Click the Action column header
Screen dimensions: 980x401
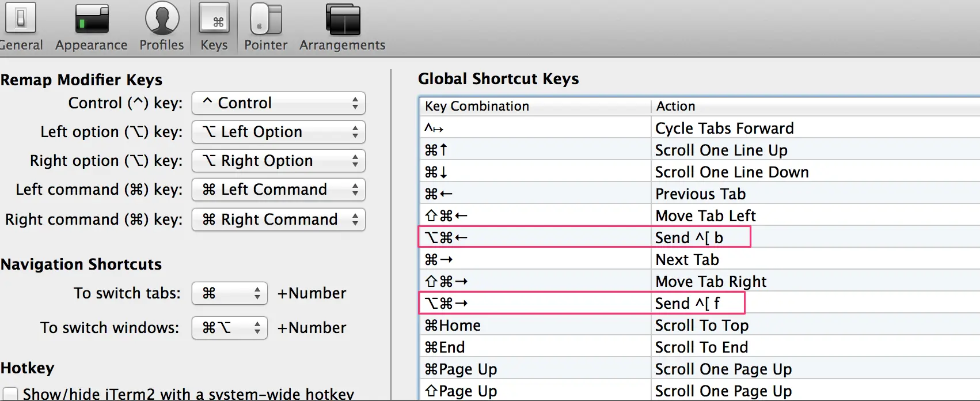pos(806,106)
